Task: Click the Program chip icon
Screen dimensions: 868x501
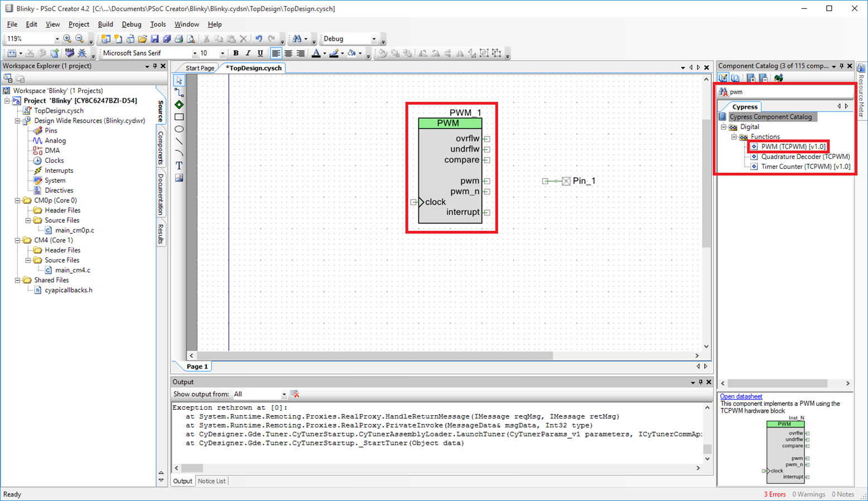Action: click(70, 53)
